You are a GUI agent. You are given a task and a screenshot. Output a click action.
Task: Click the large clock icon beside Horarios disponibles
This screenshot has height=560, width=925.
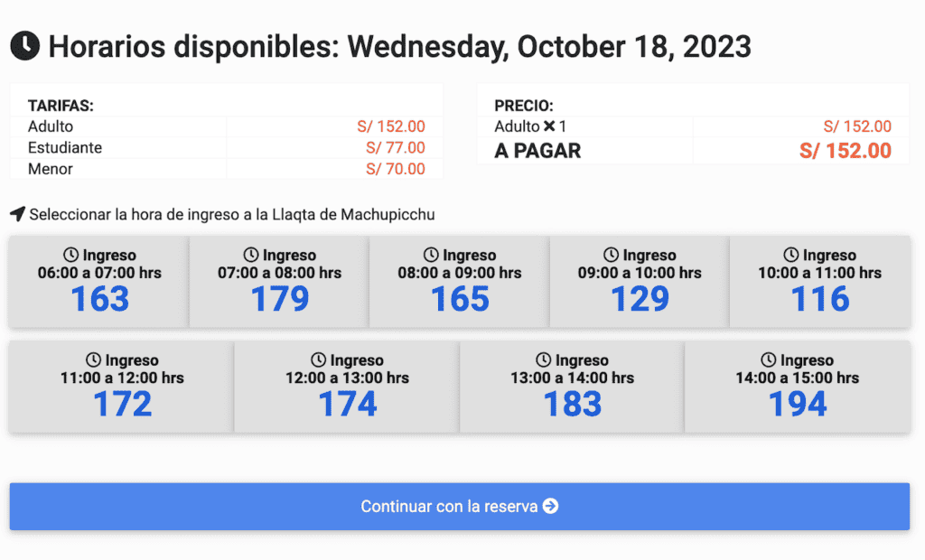(24, 45)
